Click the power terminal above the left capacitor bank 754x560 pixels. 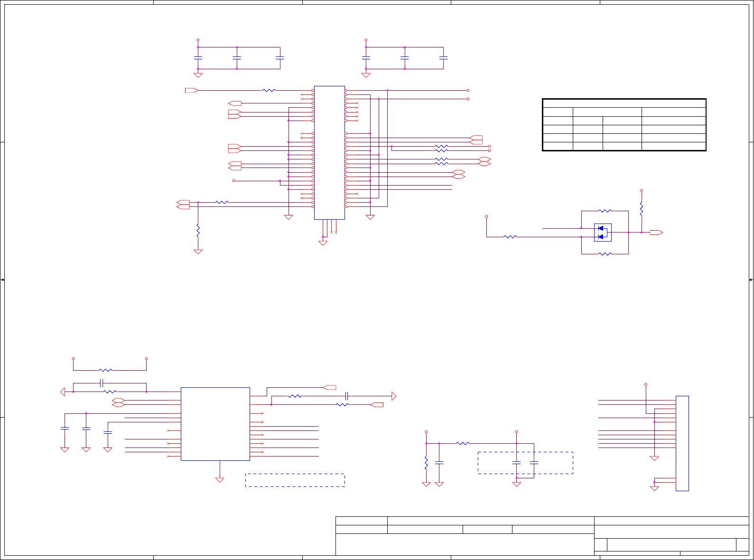tap(198, 40)
